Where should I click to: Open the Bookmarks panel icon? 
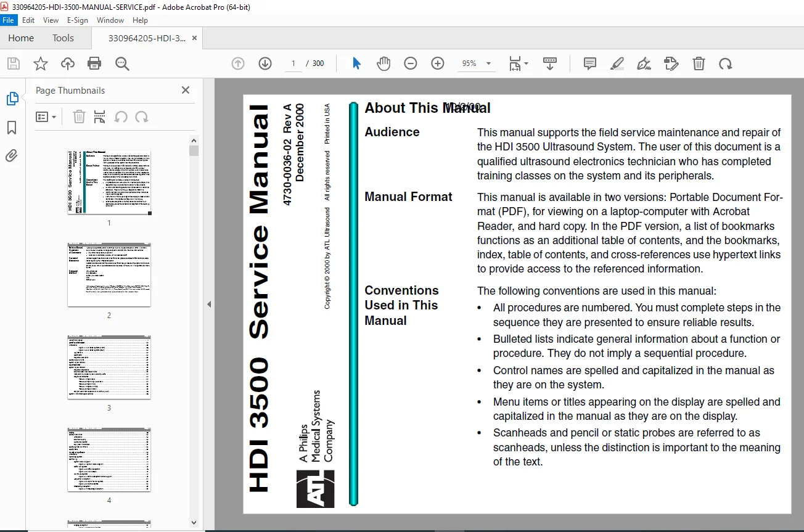tap(12, 128)
